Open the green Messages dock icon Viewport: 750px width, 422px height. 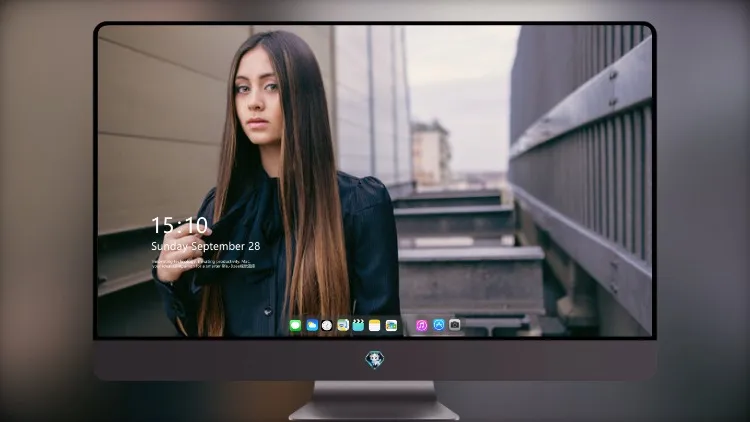point(295,325)
